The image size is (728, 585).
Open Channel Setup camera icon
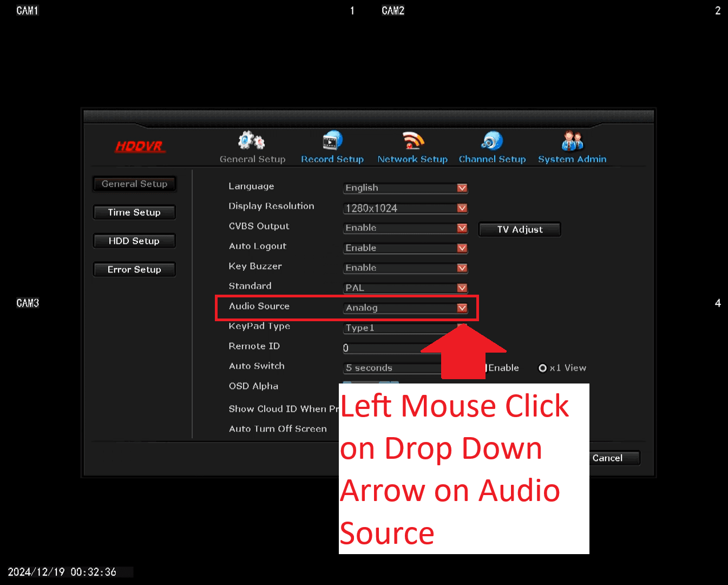click(492, 140)
